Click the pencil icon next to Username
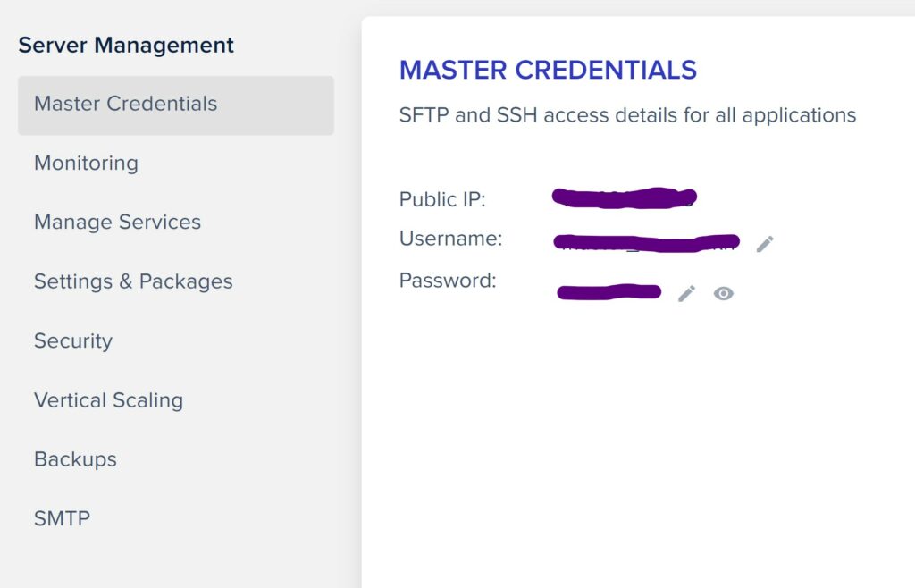The height and width of the screenshot is (588, 915). [765, 244]
